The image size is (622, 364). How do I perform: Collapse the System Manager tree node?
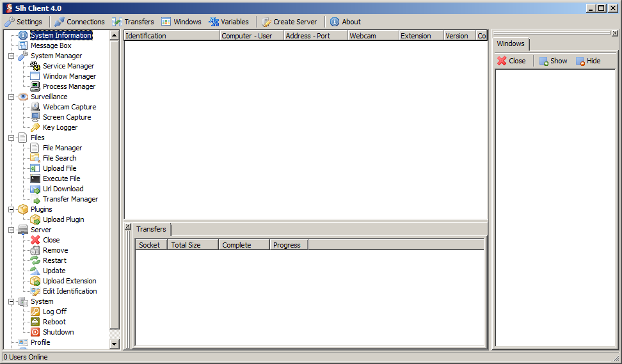click(x=12, y=56)
